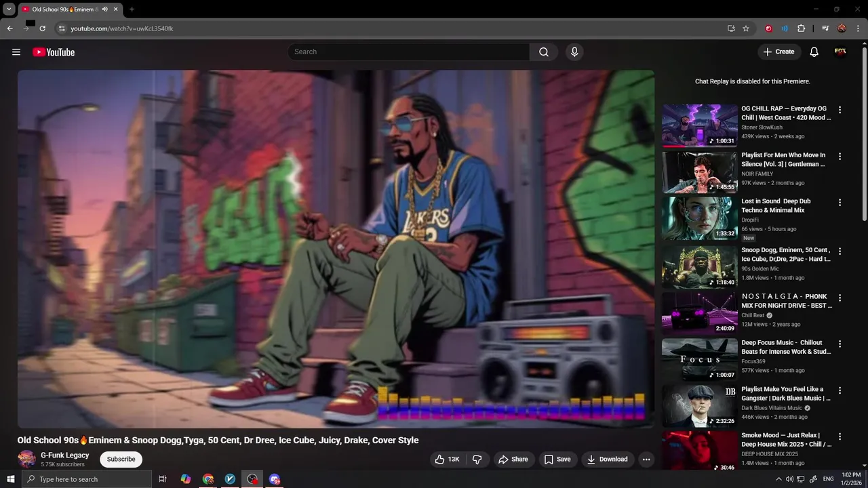Open the YouTube guide hamburger menu
The height and width of the screenshot is (488, 868).
pos(16,52)
